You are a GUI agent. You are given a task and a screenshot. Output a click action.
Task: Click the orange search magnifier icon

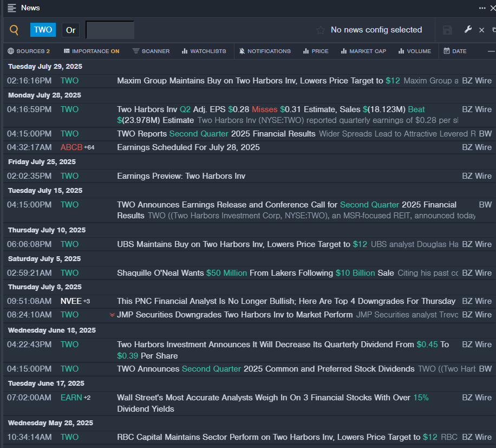pyautogui.click(x=14, y=30)
